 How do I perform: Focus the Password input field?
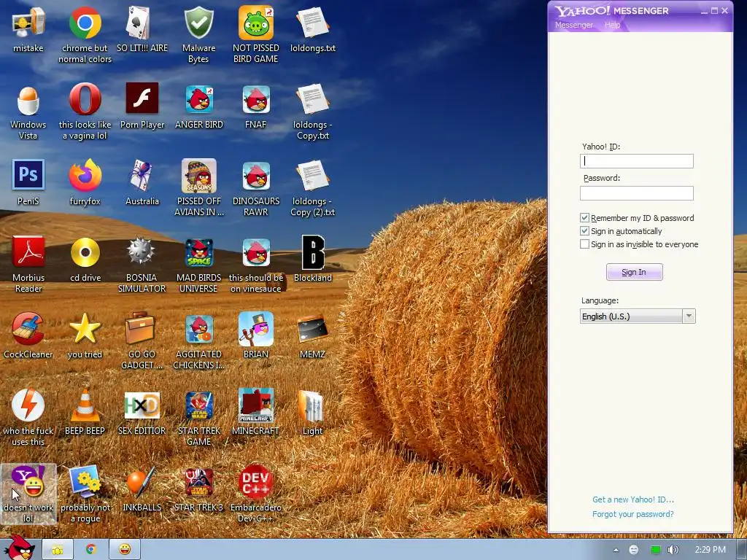click(x=636, y=192)
